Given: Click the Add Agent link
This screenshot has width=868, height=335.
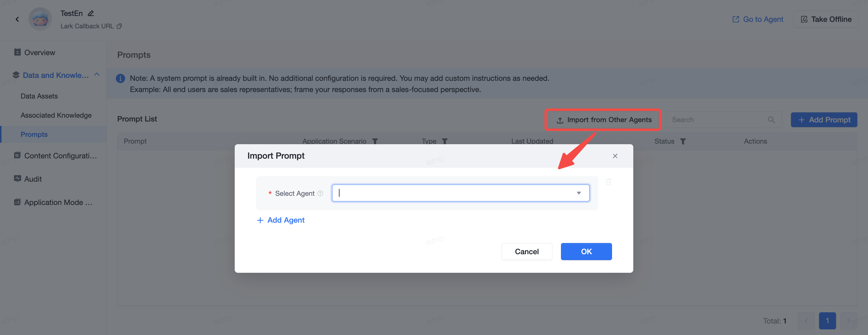Looking at the screenshot, I should pyautogui.click(x=280, y=220).
